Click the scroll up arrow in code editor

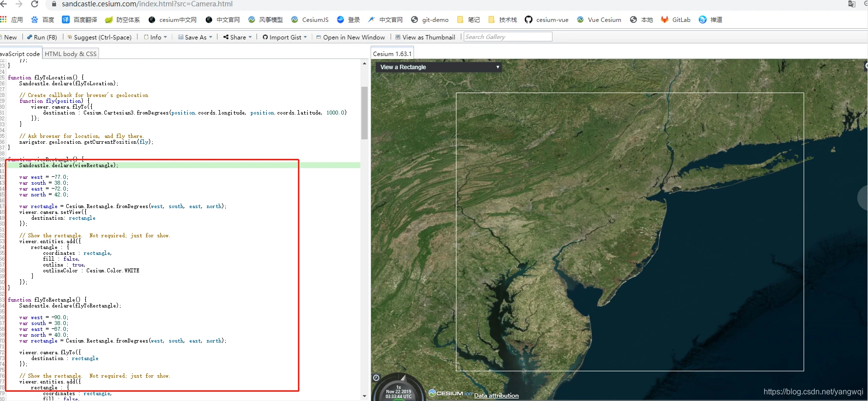[x=364, y=63]
